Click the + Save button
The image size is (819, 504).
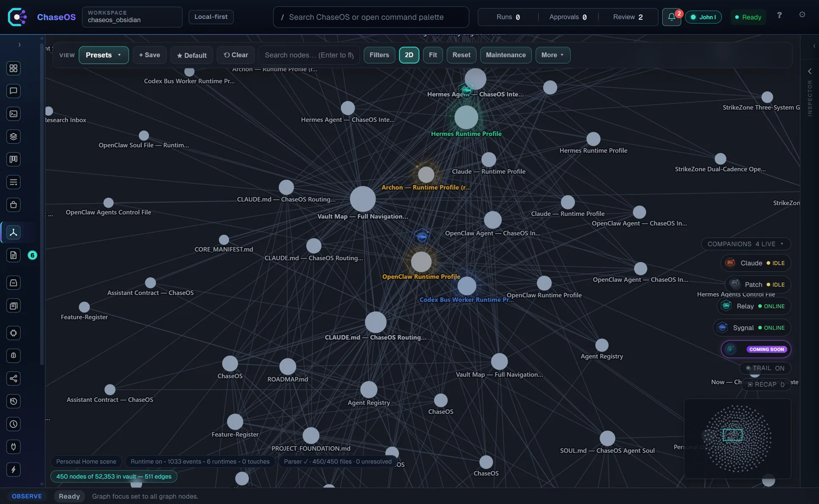(x=149, y=55)
